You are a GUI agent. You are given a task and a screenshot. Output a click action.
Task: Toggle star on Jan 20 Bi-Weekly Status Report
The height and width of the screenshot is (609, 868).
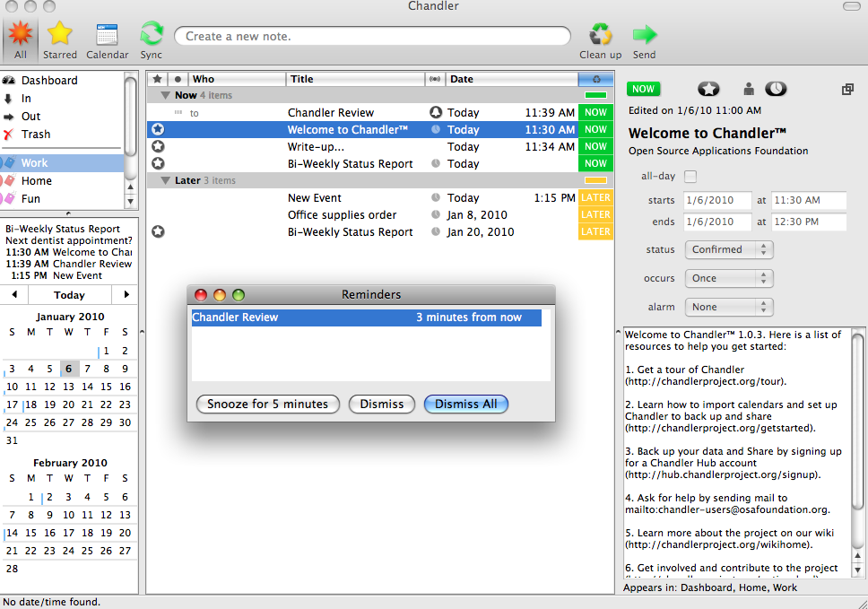click(x=158, y=231)
